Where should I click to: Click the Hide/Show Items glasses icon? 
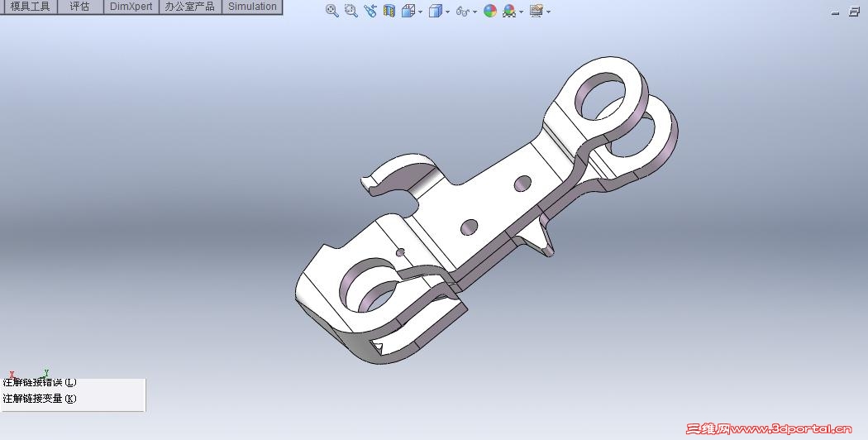pyautogui.click(x=463, y=11)
